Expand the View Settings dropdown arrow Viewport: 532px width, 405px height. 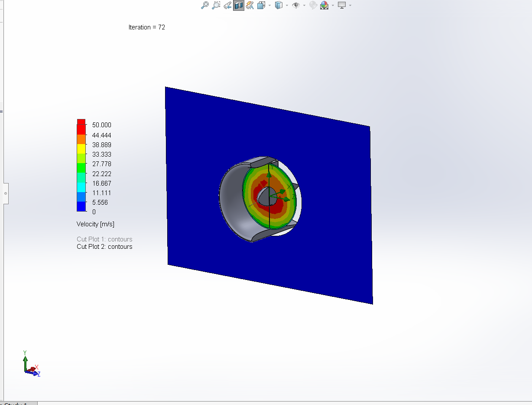coord(350,6)
